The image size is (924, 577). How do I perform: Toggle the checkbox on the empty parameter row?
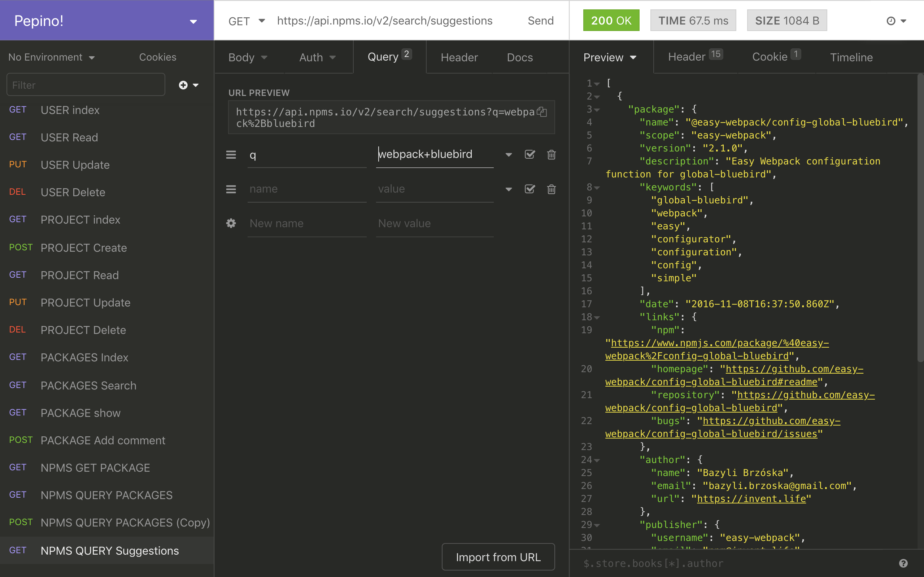529,189
